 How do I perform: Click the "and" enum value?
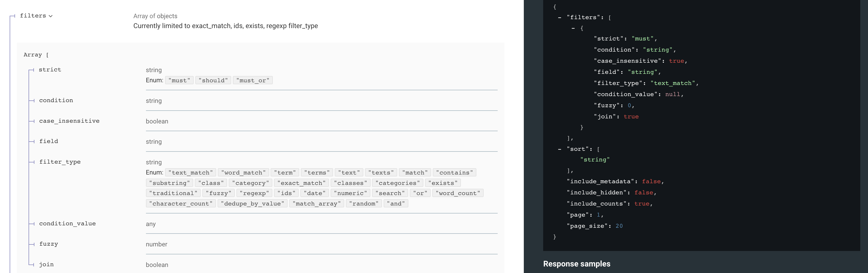click(x=396, y=204)
